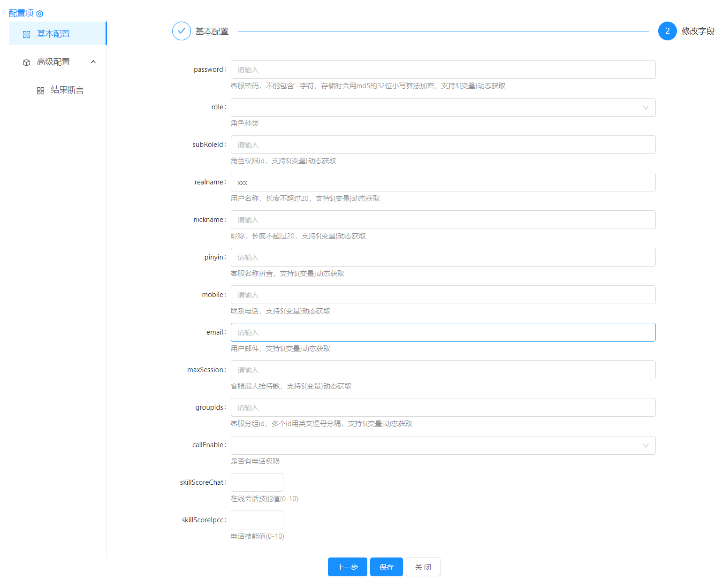Open the callEnable dropdown

(443, 445)
